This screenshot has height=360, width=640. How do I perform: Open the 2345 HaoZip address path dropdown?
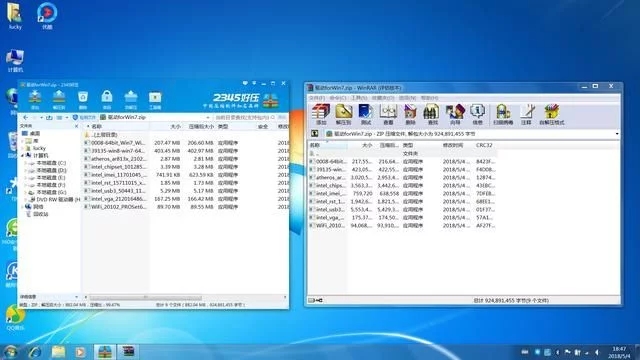pyautogui.click(x=208, y=118)
